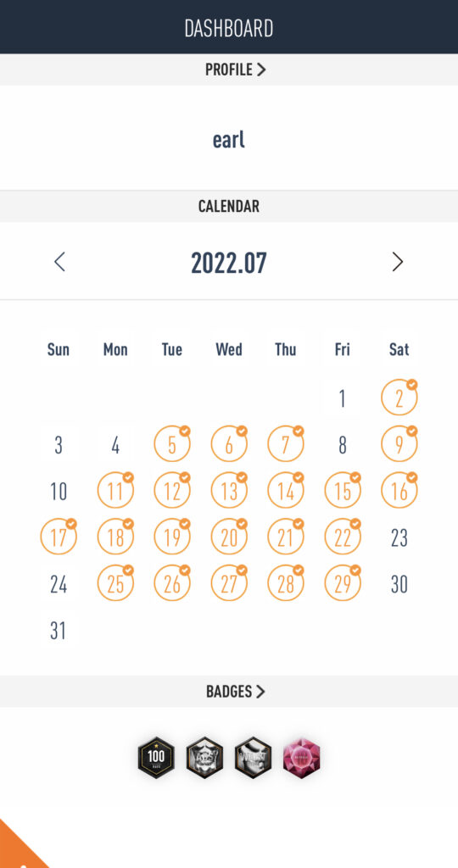Select completed day 17 circle

click(x=59, y=537)
